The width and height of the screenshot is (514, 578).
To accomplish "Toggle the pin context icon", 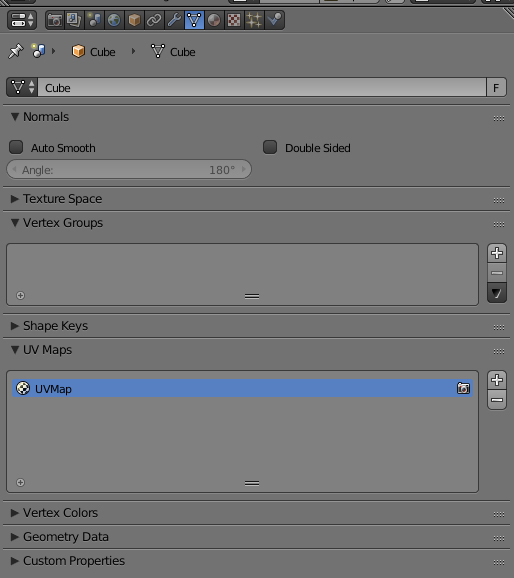I will [x=15, y=51].
